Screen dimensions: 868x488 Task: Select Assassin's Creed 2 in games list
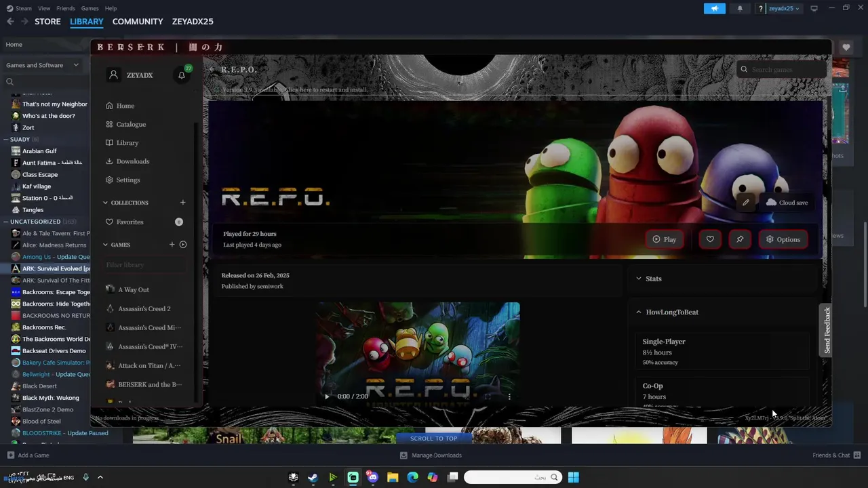tap(144, 308)
